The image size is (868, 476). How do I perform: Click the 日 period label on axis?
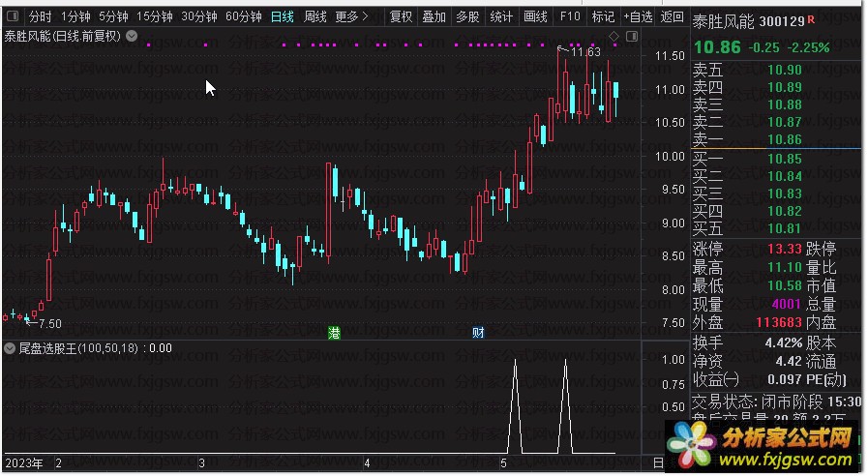point(658,462)
